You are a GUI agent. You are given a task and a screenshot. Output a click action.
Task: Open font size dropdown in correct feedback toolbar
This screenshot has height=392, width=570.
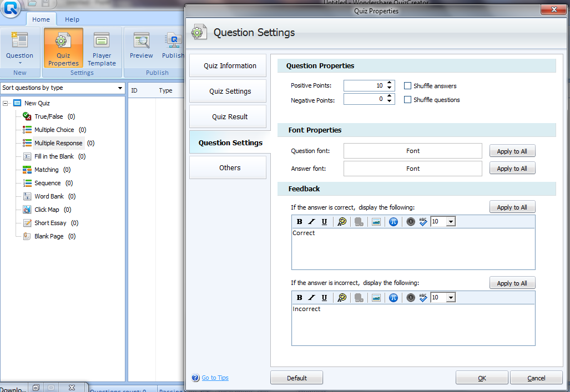click(x=451, y=222)
